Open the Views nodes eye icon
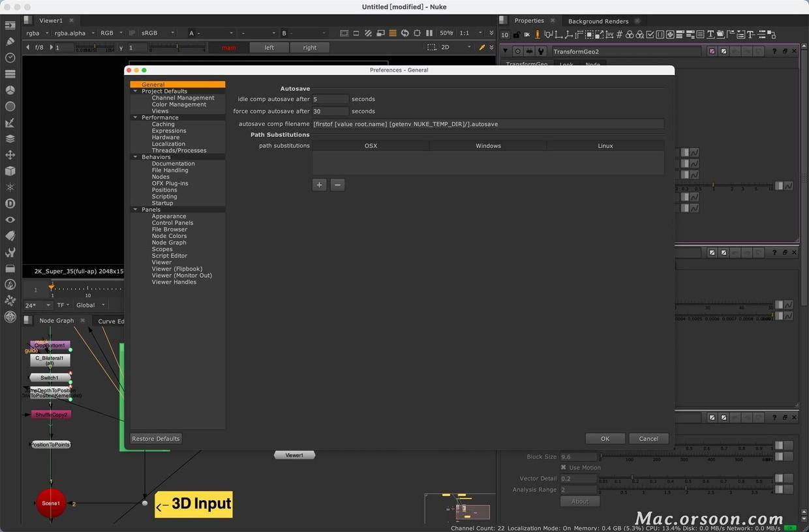Viewport: 809px width, 532px height. 10,220
